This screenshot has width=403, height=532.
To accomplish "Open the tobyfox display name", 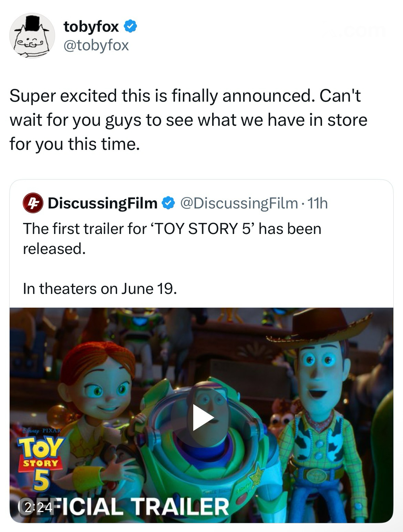I will click(91, 26).
